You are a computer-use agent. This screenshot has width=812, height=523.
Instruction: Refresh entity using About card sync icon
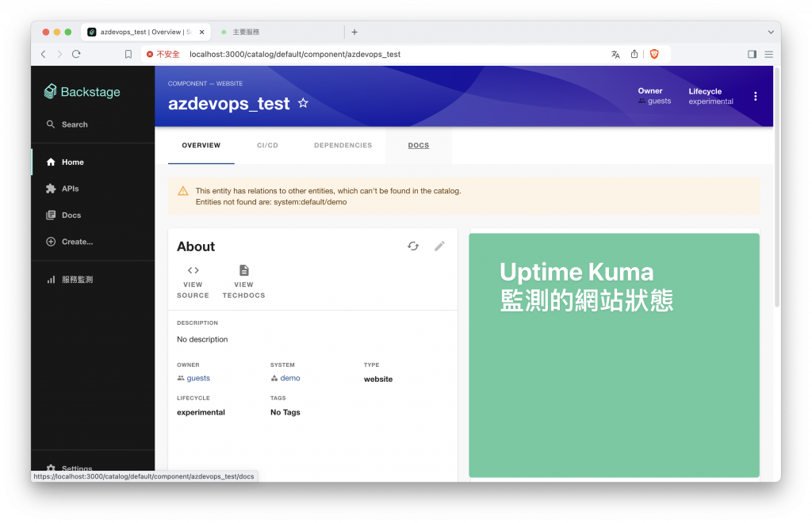coord(412,246)
